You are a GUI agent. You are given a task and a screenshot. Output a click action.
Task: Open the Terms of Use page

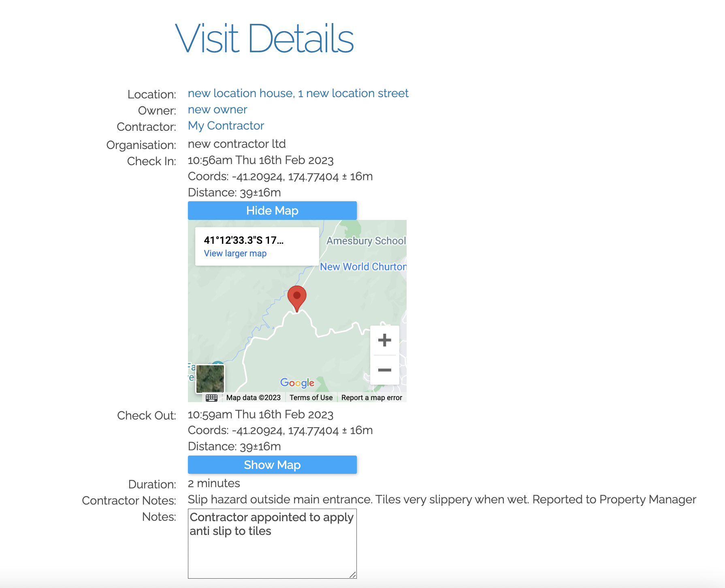click(x=310, y=397)
